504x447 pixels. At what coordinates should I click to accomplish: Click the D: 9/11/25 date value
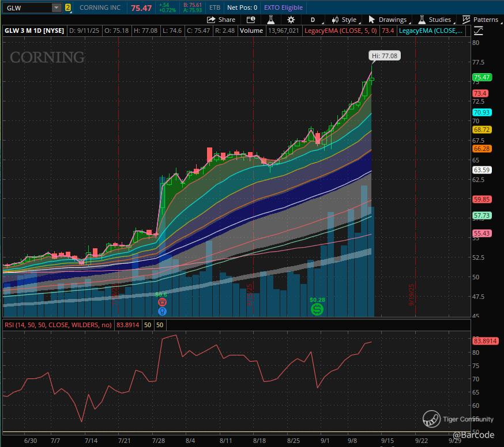pyautogui.click(x=84, y=31)
